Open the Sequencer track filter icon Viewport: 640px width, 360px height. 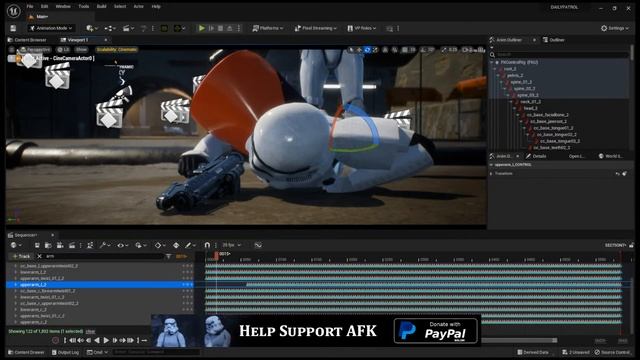[x=169, y=256]
